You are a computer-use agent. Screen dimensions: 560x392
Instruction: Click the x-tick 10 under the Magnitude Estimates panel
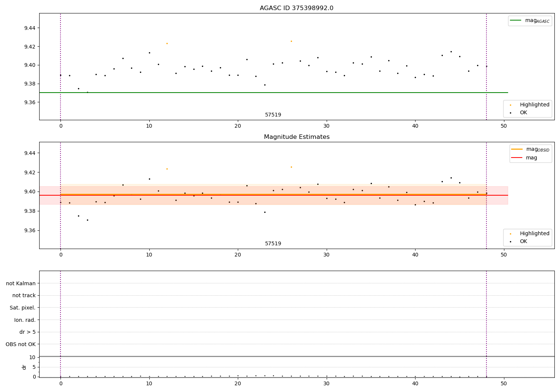pyautogui.click(x=149, y=255)
